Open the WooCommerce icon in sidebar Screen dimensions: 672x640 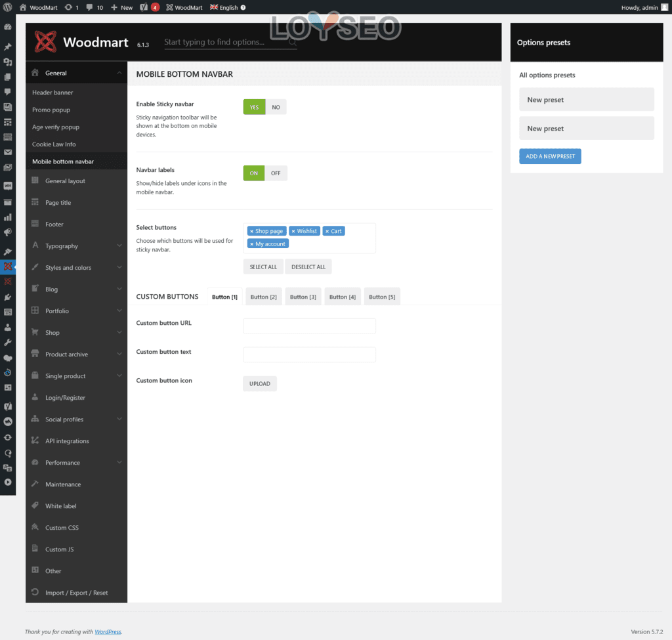(8, 186)
